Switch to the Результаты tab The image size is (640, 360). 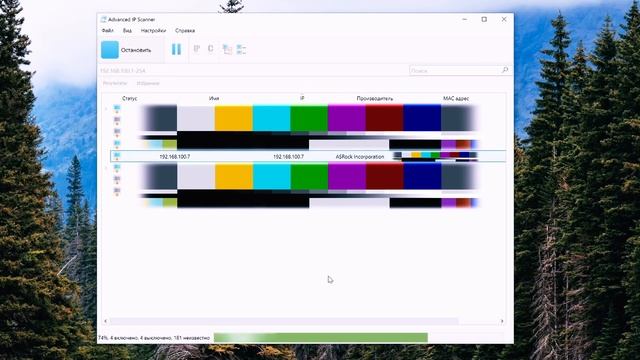pyautogui.click(x=115, y=83)
